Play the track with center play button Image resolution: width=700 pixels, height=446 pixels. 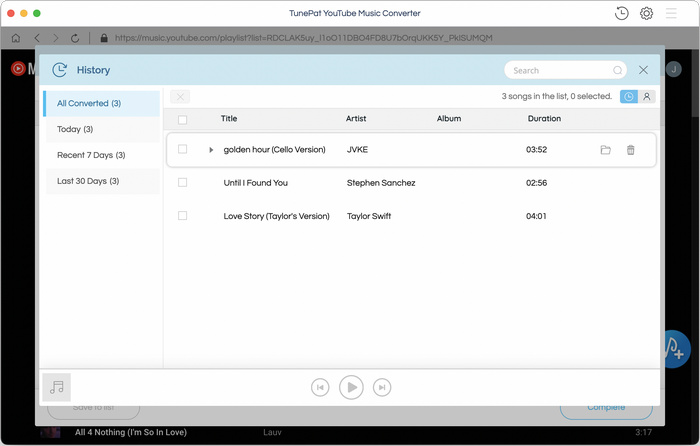point(351,387)
